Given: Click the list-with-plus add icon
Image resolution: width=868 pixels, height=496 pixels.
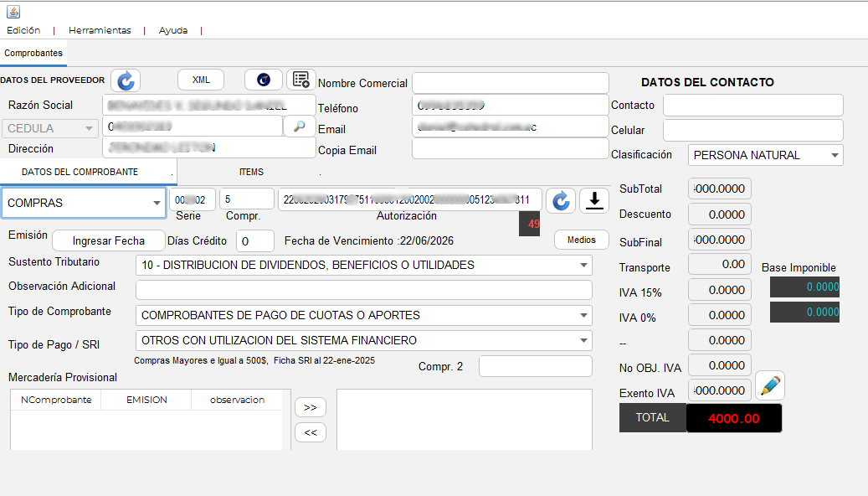Looking at the screenshot, I should point(301,80).
